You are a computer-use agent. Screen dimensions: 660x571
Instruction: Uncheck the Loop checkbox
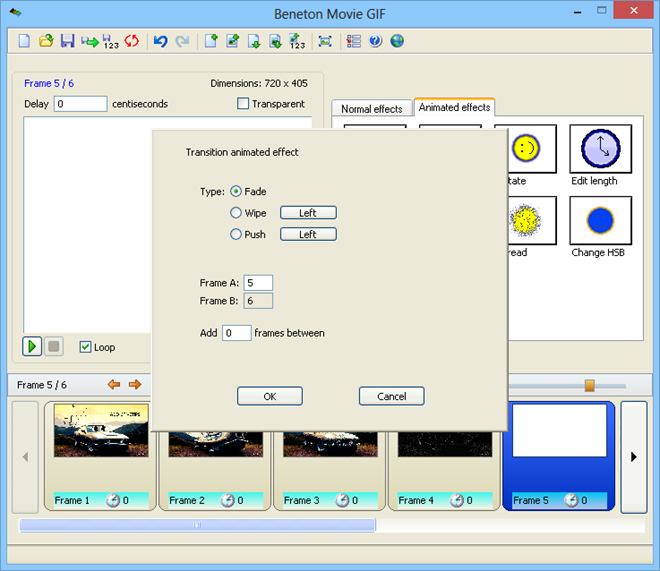85,347
